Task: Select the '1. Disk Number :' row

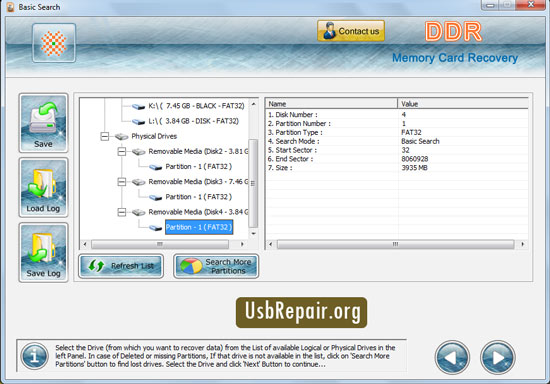Action: 397,115
